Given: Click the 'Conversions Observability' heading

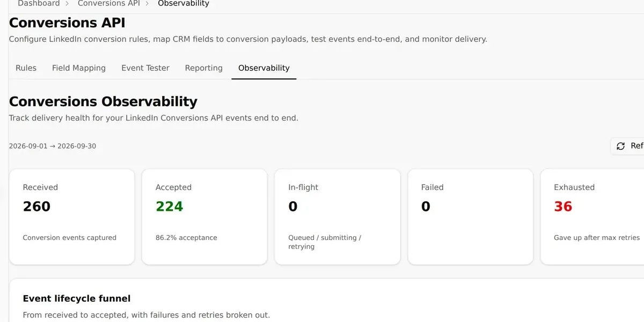Looking at the screenshot, I should [103, 101].
